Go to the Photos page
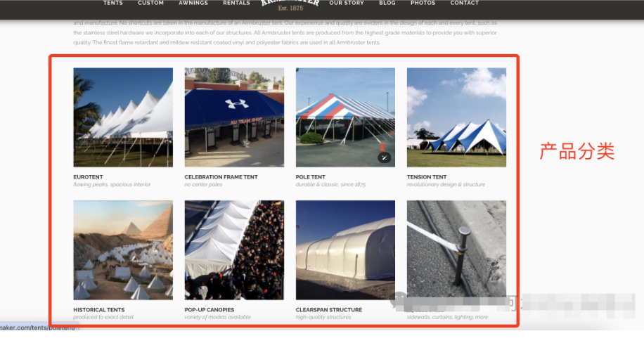 click(x=423, y=3)
